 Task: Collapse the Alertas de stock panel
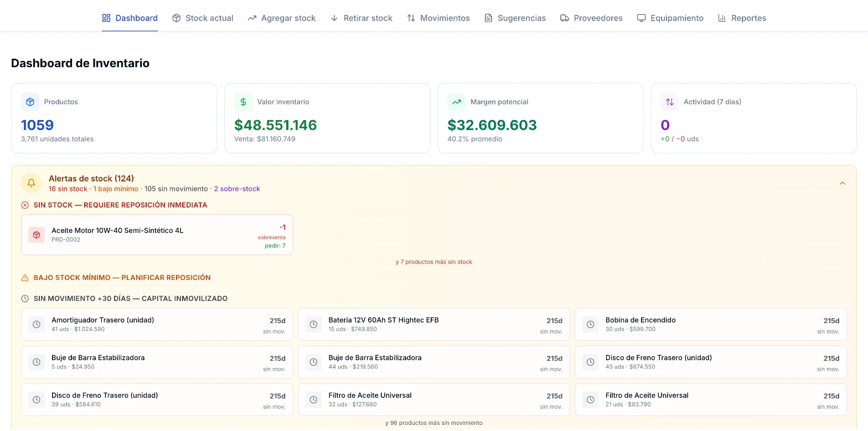click(843, 183)
